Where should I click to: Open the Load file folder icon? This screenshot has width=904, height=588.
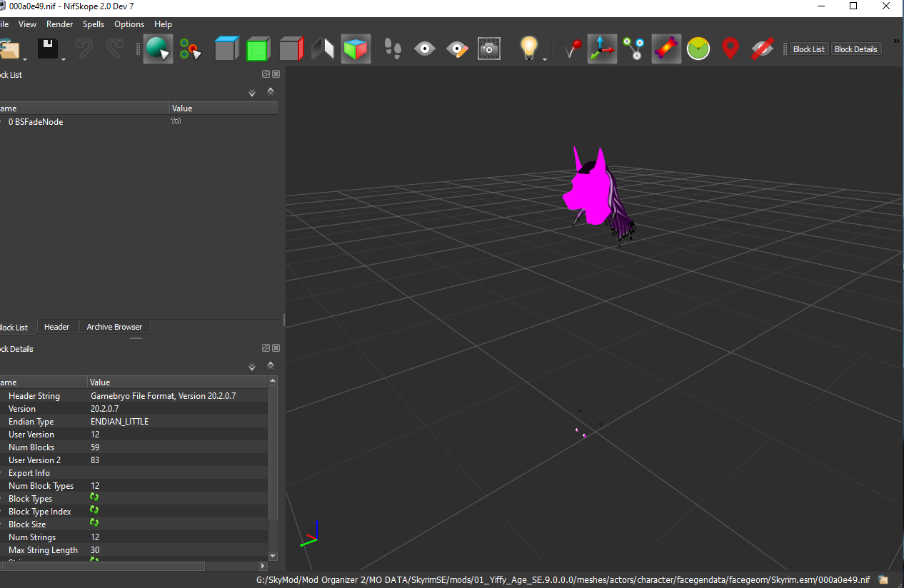pos(9,49)
